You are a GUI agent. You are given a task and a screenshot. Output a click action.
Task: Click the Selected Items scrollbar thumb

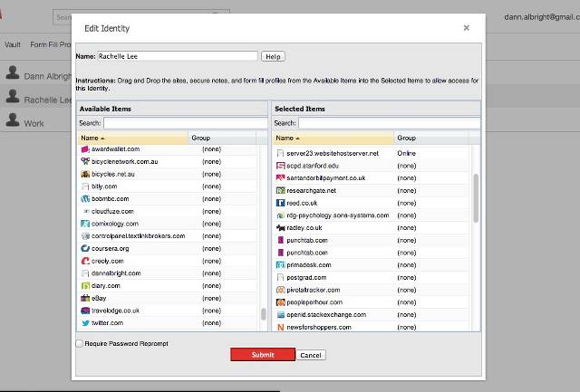(x=476, y=198)
